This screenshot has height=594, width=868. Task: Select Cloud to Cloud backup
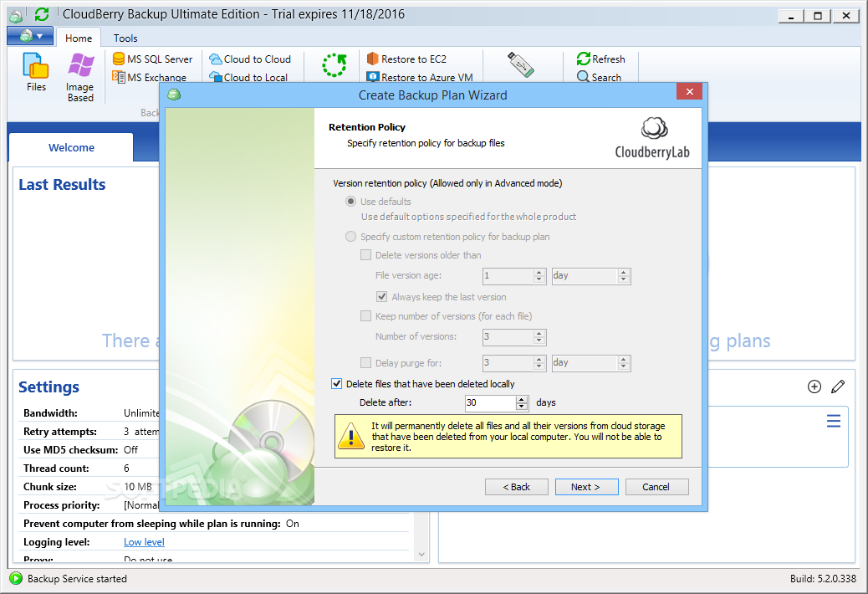point(250,59)
